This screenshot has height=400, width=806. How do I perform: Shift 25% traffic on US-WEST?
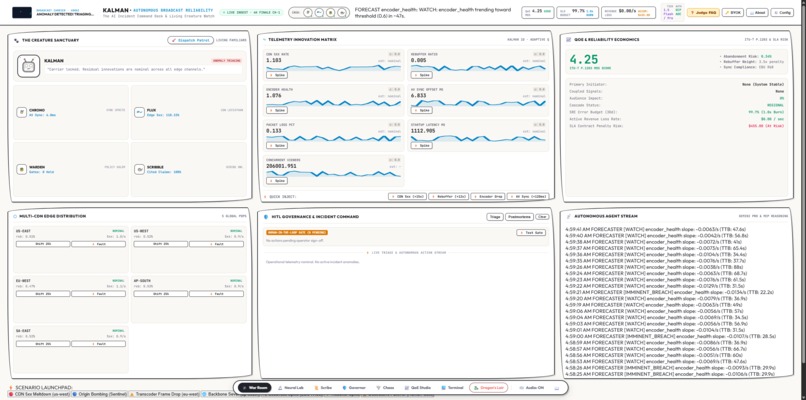click(x=161, y=244)
